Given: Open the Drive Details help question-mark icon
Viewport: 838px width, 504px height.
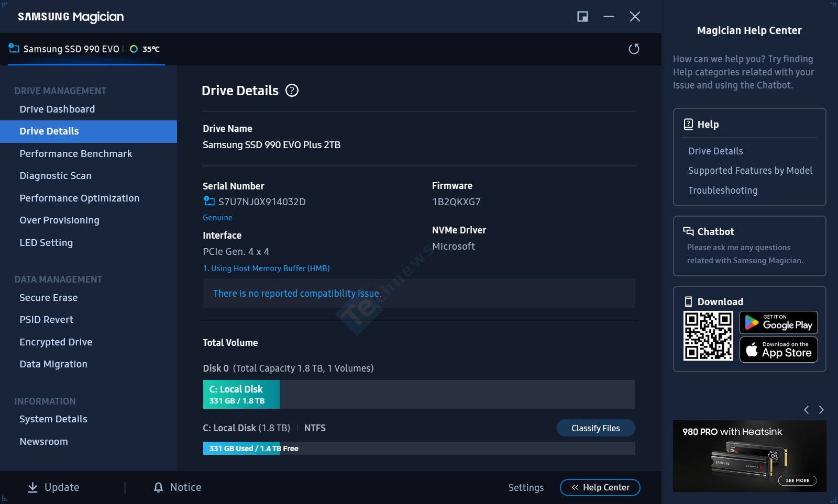Looking at the screenshot, I should [x=292, y=91].
